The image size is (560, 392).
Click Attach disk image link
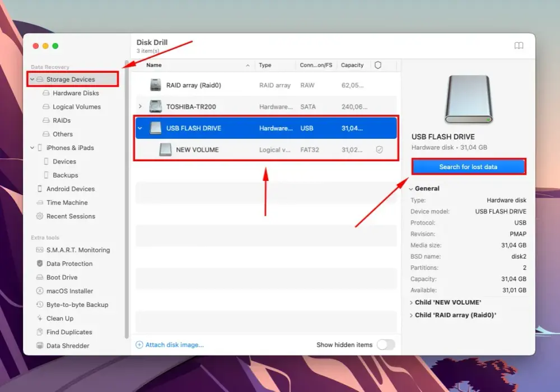click(x=170, y=344)
